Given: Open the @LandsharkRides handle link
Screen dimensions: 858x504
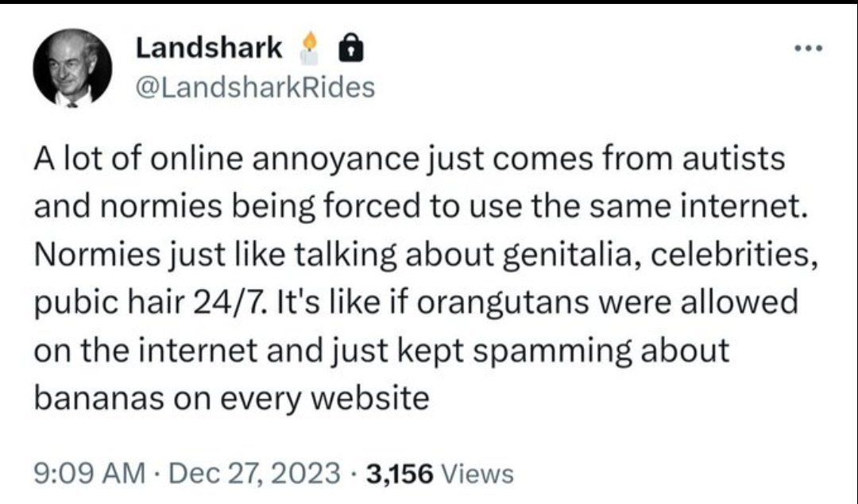Looking at the screenshot, I should (x=254, y=87).
